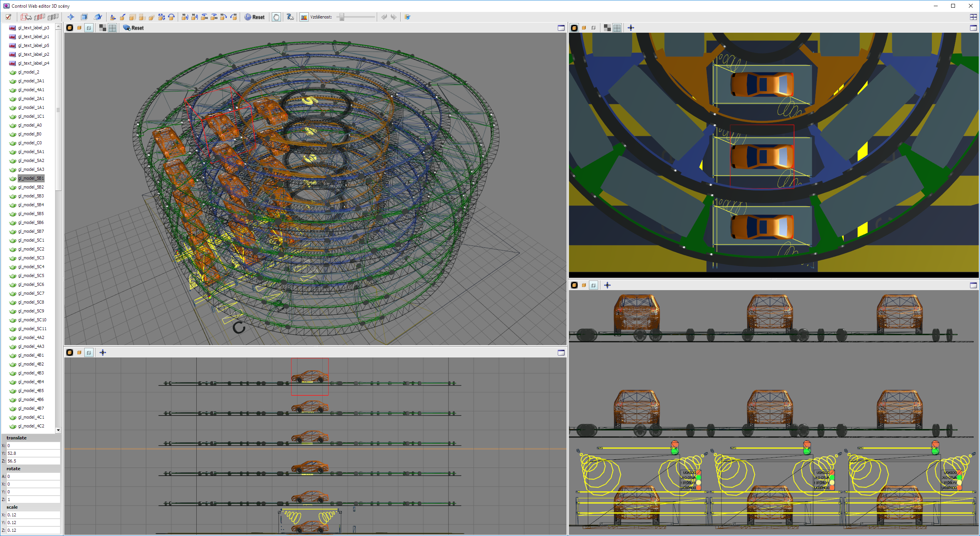Toggle the checkbox in main toolbar
The width and height of the screenshot is (980, 536).
[8, 17]
